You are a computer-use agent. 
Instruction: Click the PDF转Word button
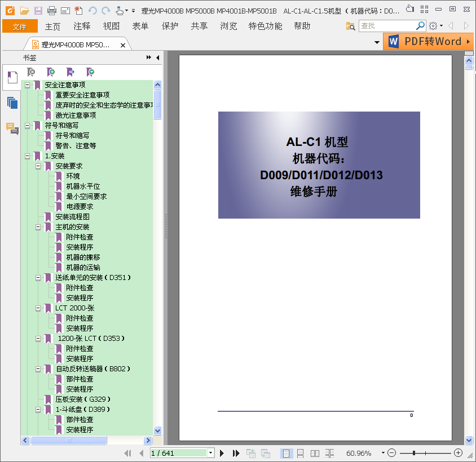pos(428,41)
